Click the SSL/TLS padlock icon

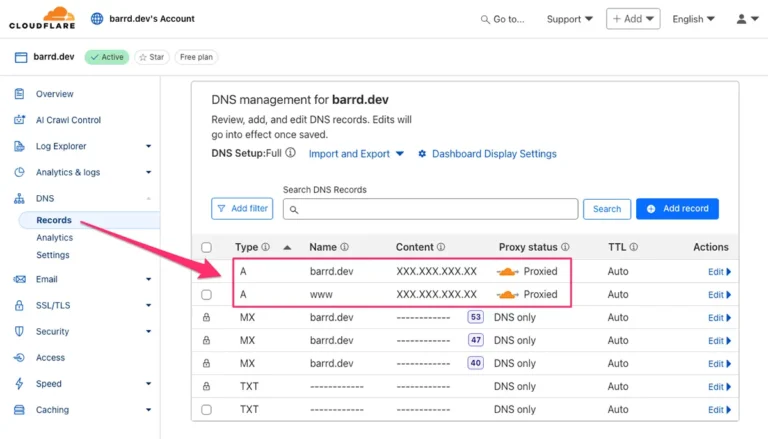(x=19, y=305)
